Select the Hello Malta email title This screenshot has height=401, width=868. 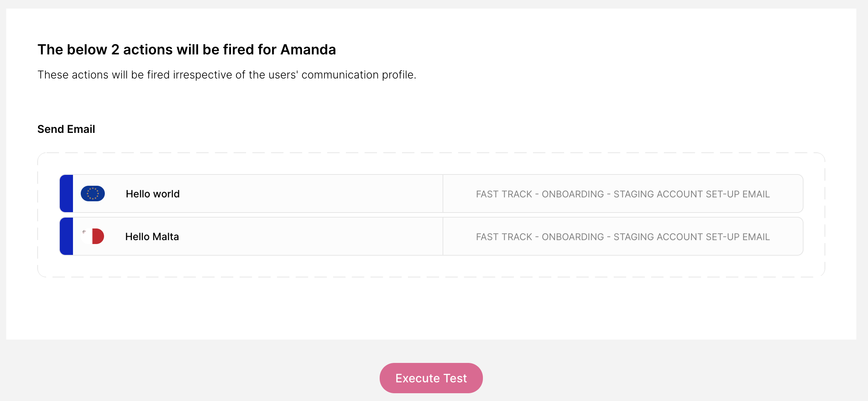pos(152,237)
